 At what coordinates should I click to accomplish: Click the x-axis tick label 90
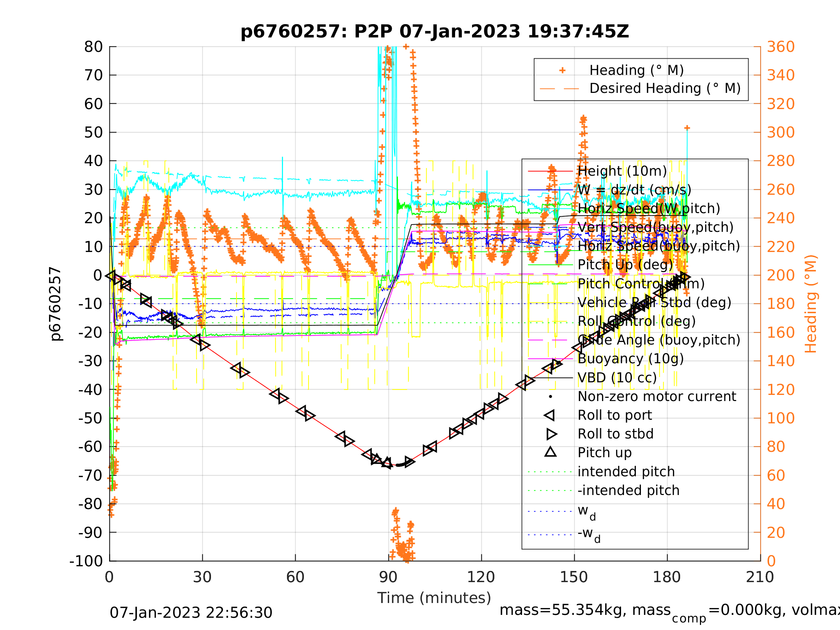[x=388, y=577]
